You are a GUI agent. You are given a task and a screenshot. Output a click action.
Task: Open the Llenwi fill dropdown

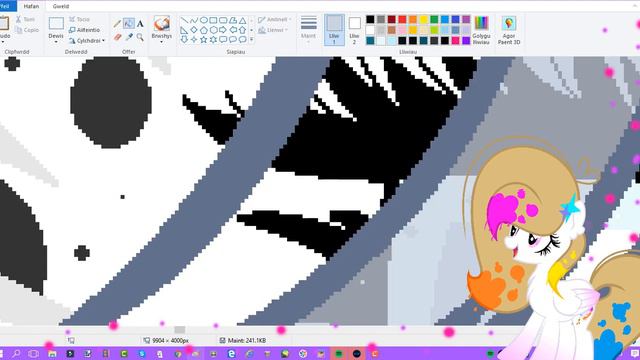[273, 30]
